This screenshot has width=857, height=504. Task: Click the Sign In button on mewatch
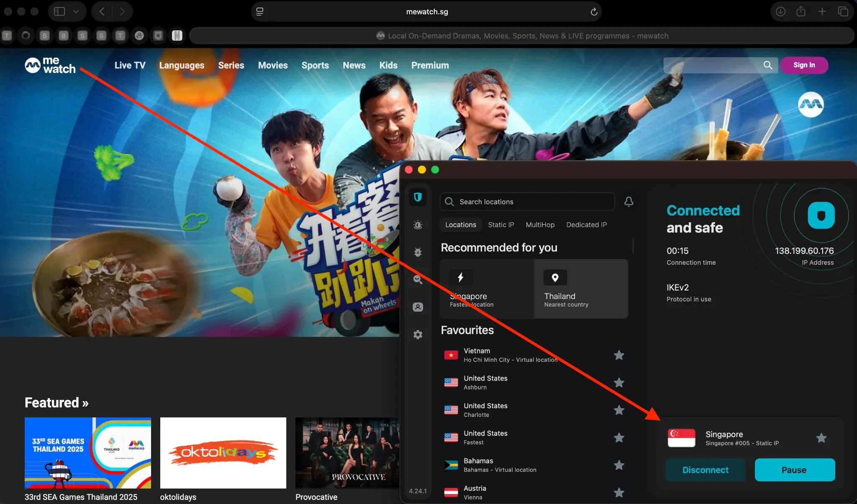pos(804,65)
